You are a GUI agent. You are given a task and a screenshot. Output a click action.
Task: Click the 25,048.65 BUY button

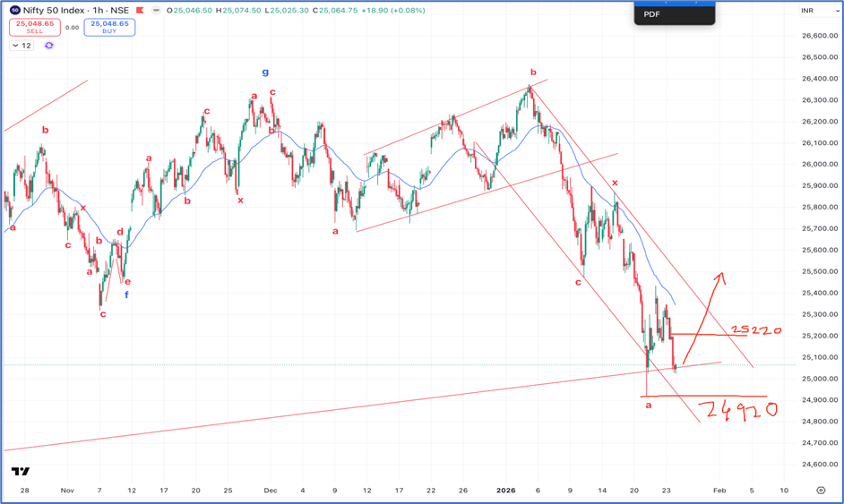109,27
